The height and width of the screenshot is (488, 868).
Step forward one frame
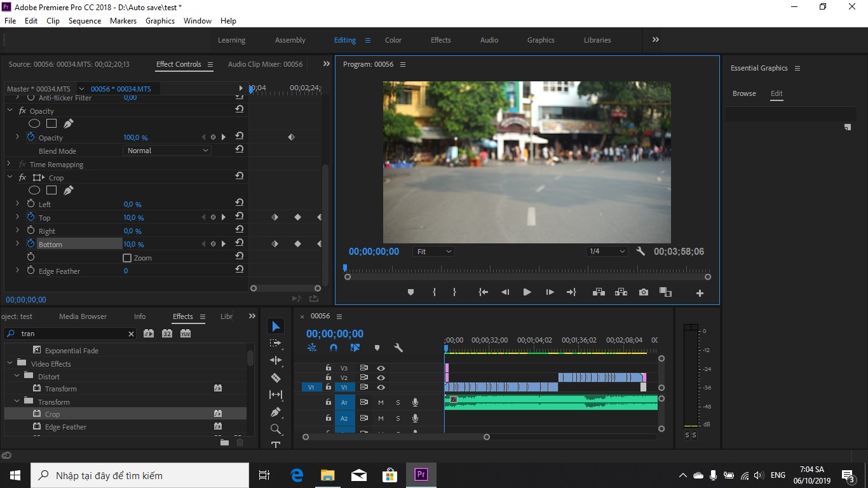[x=550, y=292]
